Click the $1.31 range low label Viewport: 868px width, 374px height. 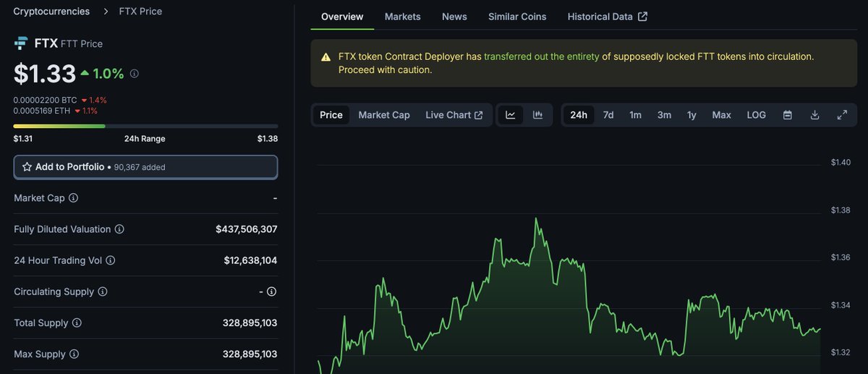click(23, 139)
